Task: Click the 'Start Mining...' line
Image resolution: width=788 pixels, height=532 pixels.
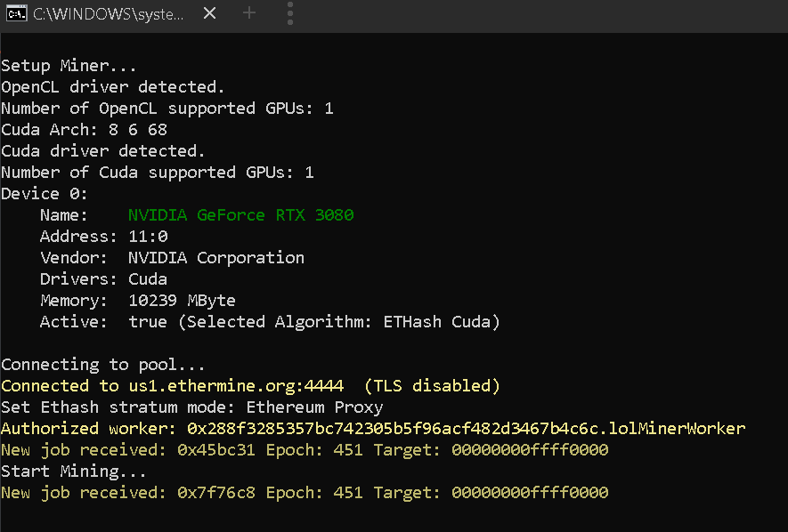Action: 73,472
